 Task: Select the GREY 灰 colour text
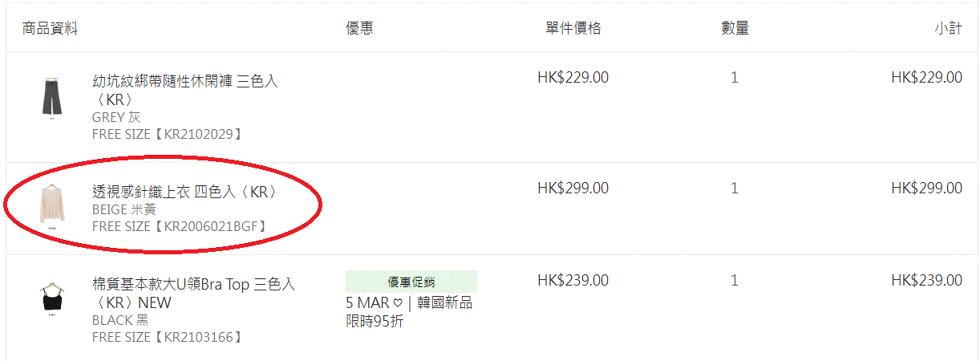[x=116, y=117]
